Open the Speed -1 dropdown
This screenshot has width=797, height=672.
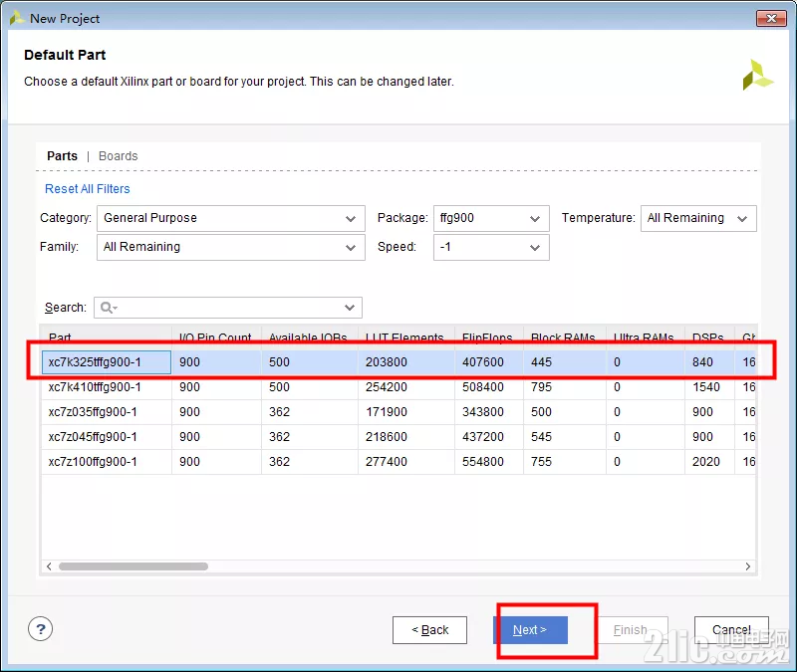click(x=491, y=247)
